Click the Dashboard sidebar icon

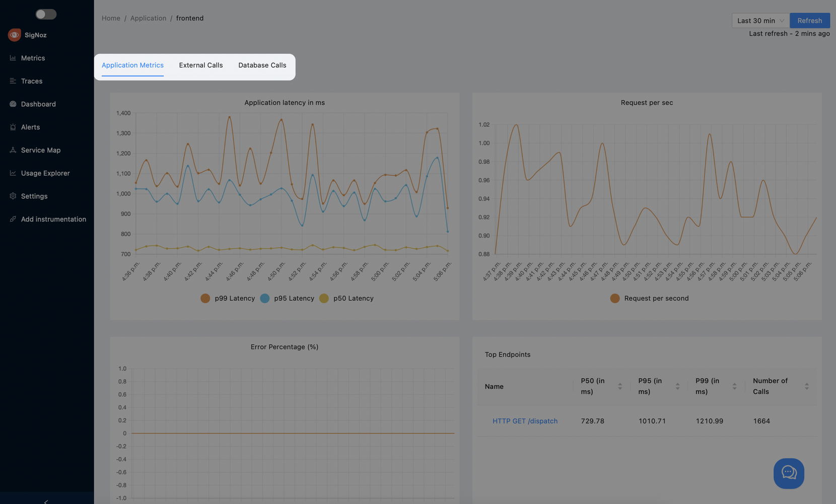click(13, 104)
